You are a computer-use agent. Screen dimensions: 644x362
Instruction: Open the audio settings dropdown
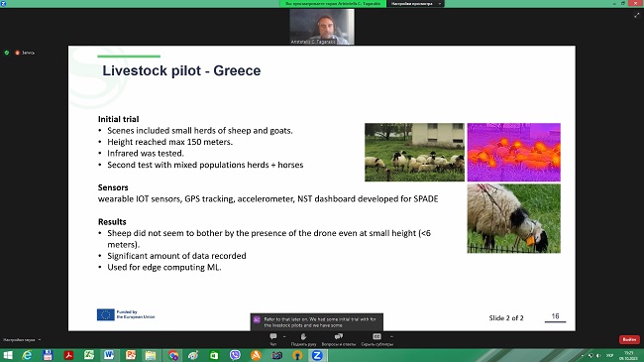pos(22,340)
